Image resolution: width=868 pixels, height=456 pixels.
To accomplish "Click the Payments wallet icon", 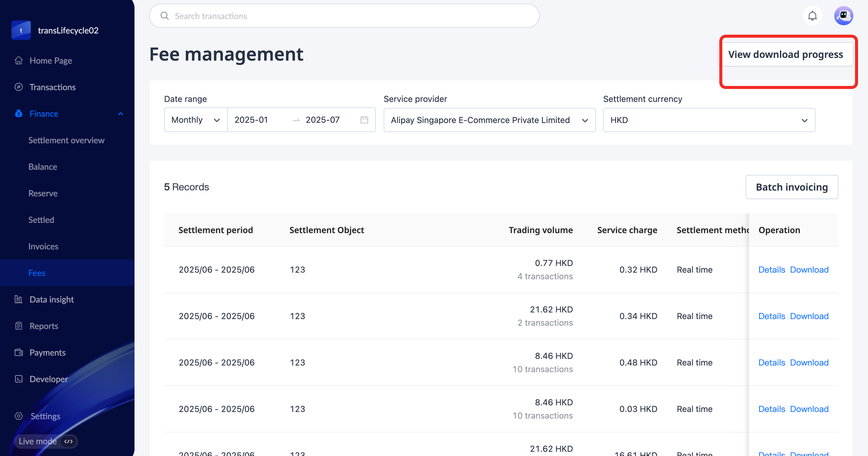I will [19, 353].
